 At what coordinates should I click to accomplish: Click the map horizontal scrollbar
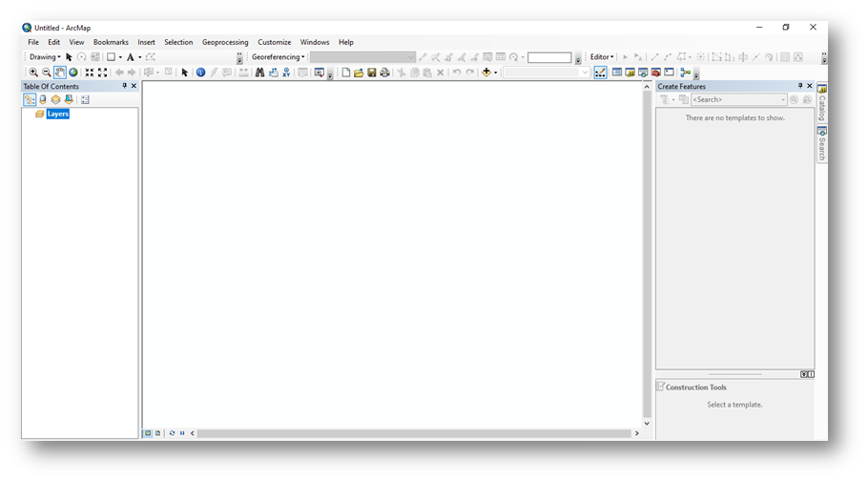(x=414, y=433)
